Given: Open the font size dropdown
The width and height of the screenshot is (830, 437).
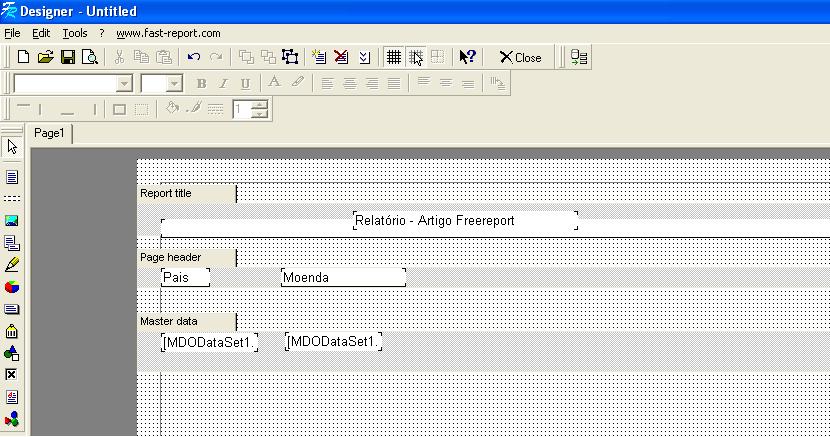Looking at the screenshot, I should point(174,84).
